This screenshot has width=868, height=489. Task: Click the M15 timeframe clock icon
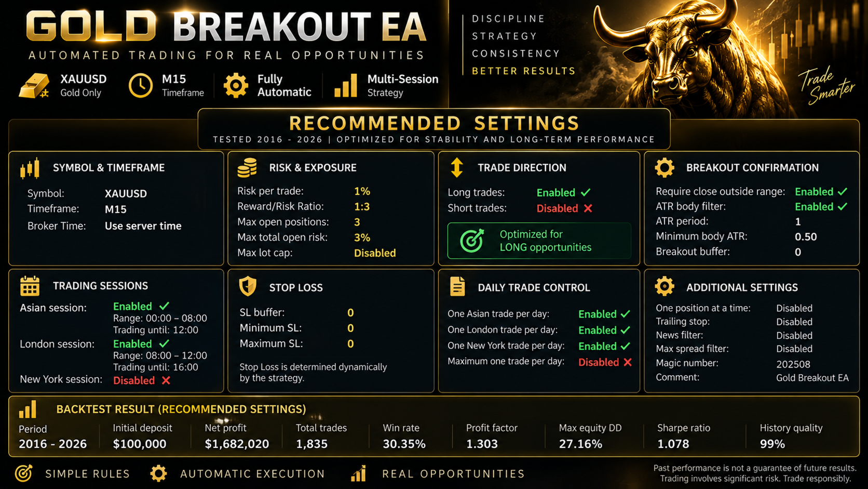click(x=141, y=86)
